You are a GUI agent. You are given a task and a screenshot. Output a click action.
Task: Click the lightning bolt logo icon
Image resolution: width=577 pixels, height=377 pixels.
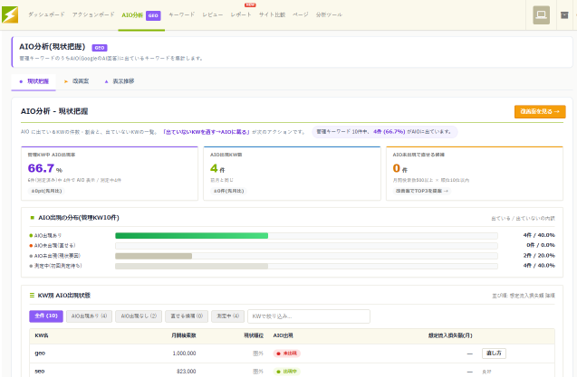pyautogui.click(x=10, y=15)
